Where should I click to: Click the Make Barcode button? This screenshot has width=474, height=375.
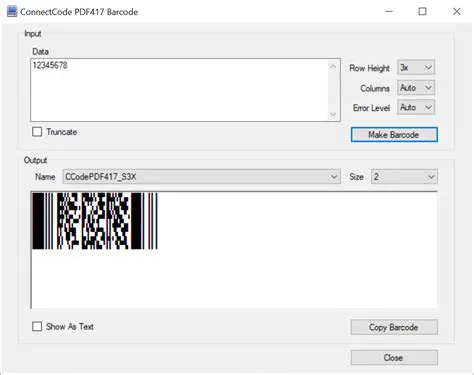[394, 135]
